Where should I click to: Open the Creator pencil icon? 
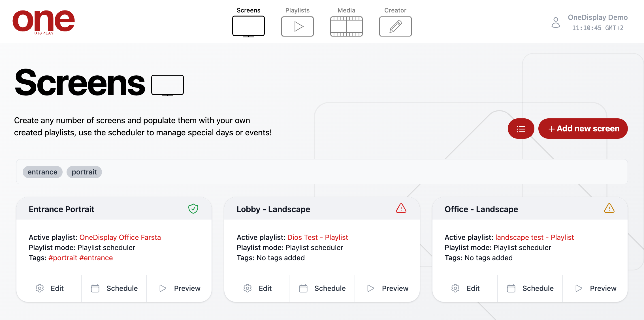[x=395, y=26]
